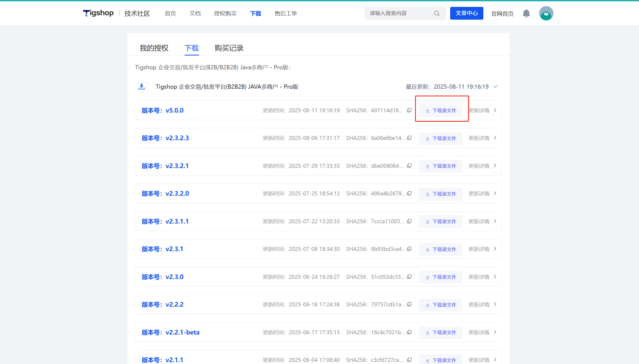Image resolution: width=639 pixels, height=364 pixels.
Task: Download source file for v2.3.0
Action: 440,277
